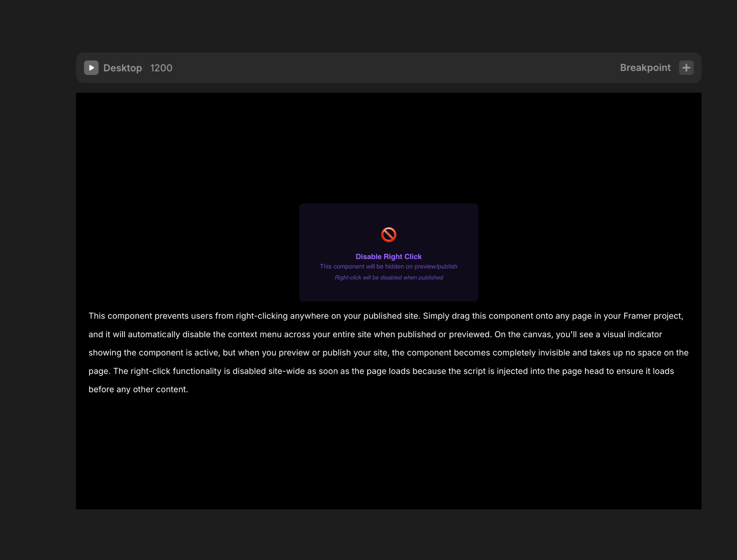Click the 'hidden on preview/publish' subtitle text
The height and width of the screenshot is (560, 737).
(389, 267)
